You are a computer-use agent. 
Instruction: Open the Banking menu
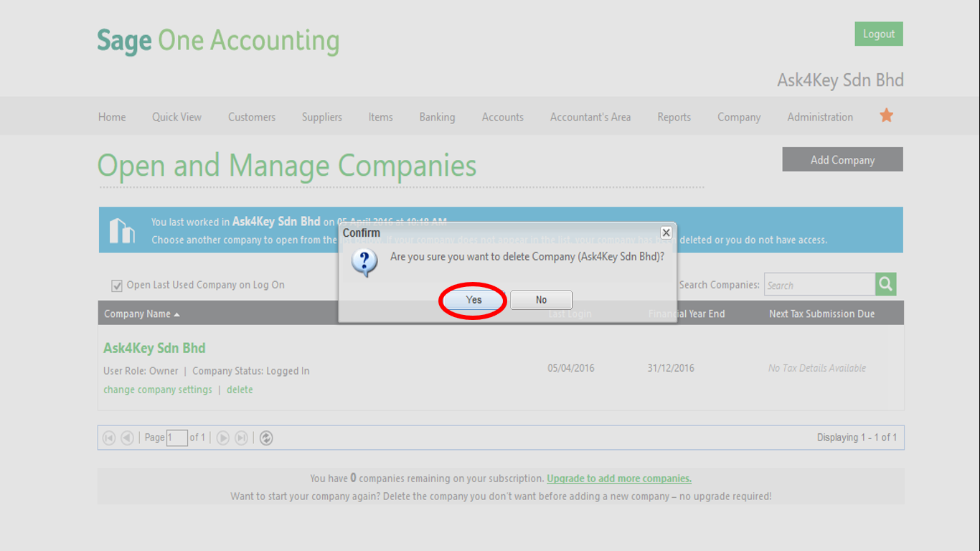pyautogui.click(x=437, y=117)
